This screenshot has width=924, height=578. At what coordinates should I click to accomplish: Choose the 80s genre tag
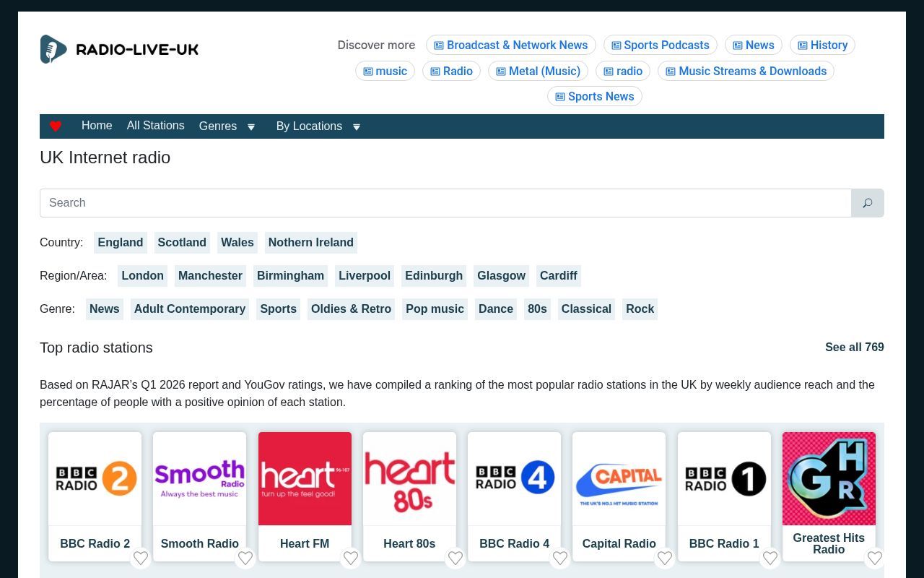538,309
